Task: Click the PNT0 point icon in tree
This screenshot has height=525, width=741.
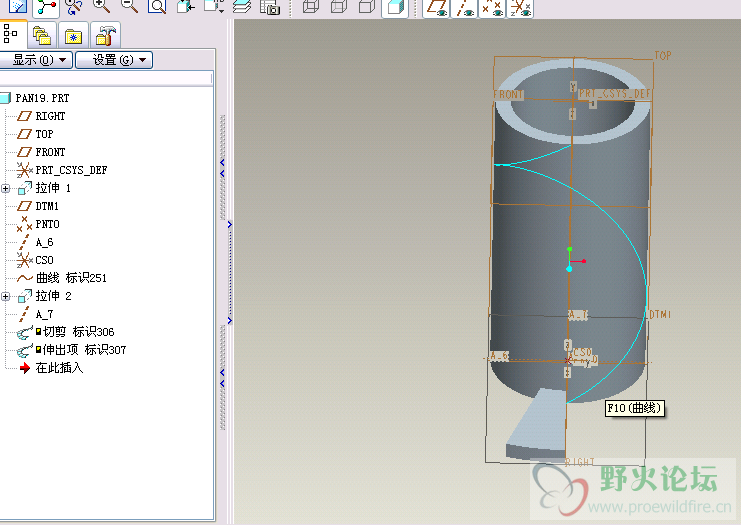Action: click(x=24, y=224)
